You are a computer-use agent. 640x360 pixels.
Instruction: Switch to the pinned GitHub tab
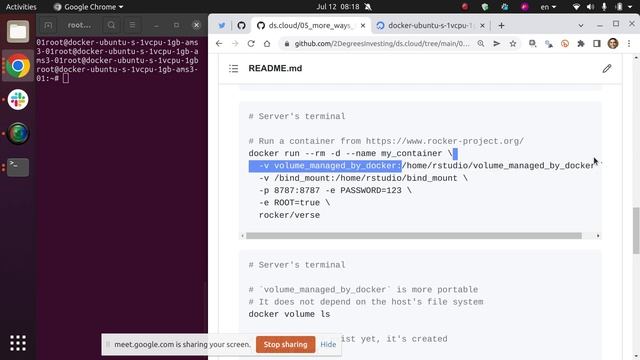[x=241, y=25]
